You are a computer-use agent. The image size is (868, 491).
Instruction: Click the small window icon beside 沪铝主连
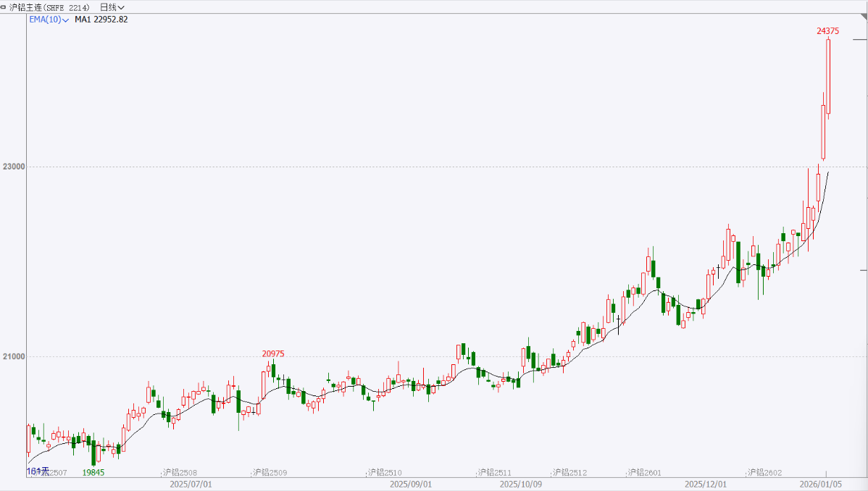click(x=4, y=7)
